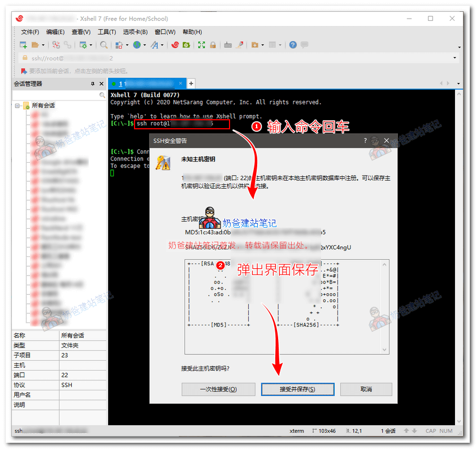Image resolution: width=476 pixels, height=449 pixels.
Task: Select the Find icon on the toolbar
Action: point(104,44)
